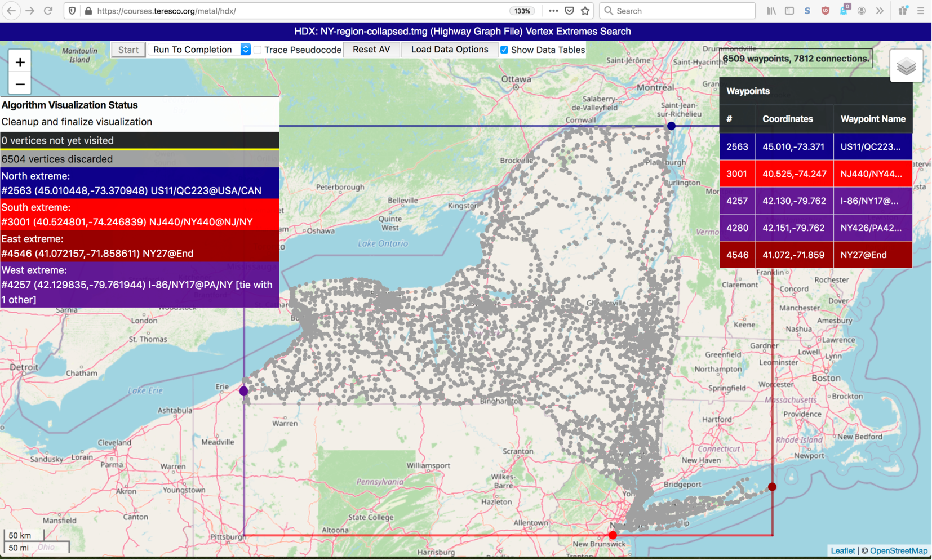Click the '6509 waypoints, 7812 connections' label
The width and height of the screenshot is (932, 560).
[x=796, y=59]
